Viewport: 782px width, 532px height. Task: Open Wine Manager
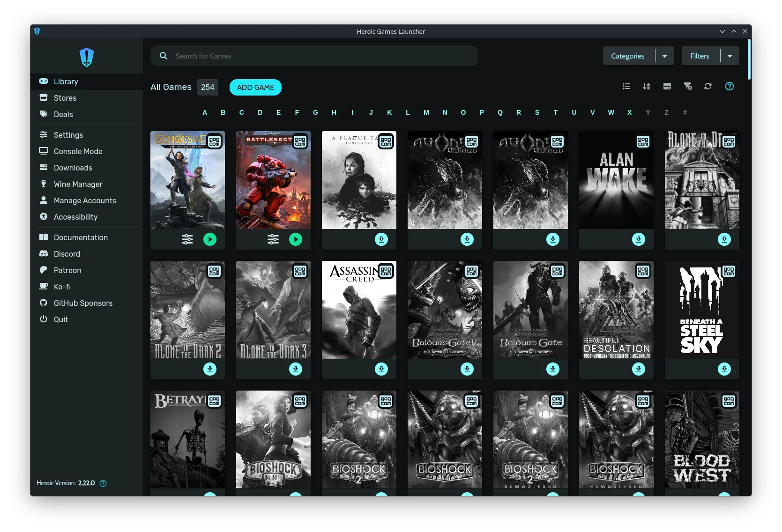(87, 184)
